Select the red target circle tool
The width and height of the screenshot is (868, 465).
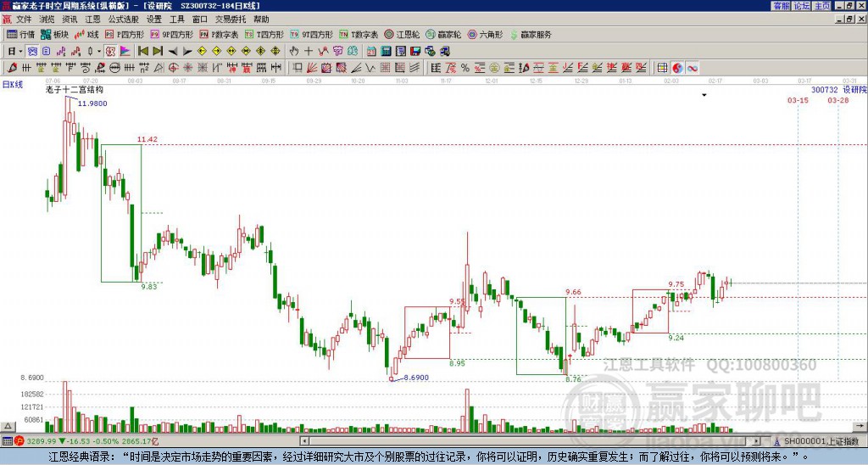[x=173, y=68]
